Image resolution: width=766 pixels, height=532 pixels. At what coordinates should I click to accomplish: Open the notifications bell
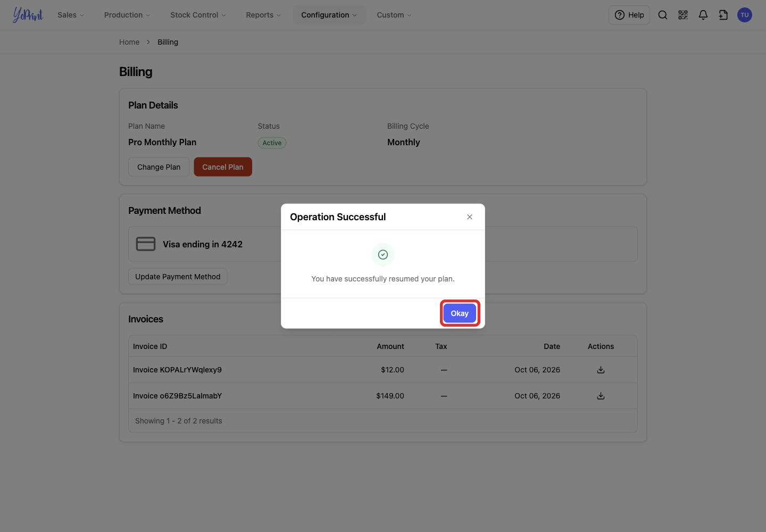click(x=703, y=15)
